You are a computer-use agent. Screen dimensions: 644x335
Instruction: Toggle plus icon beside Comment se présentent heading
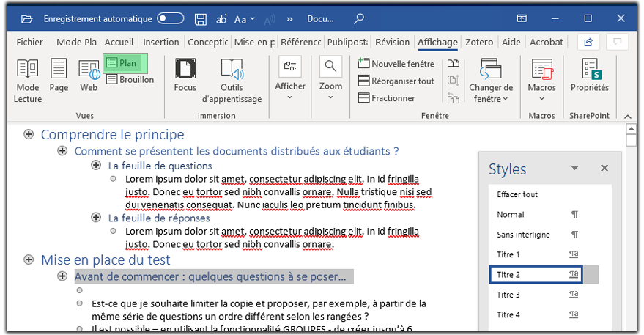click(x=62, y=151)
